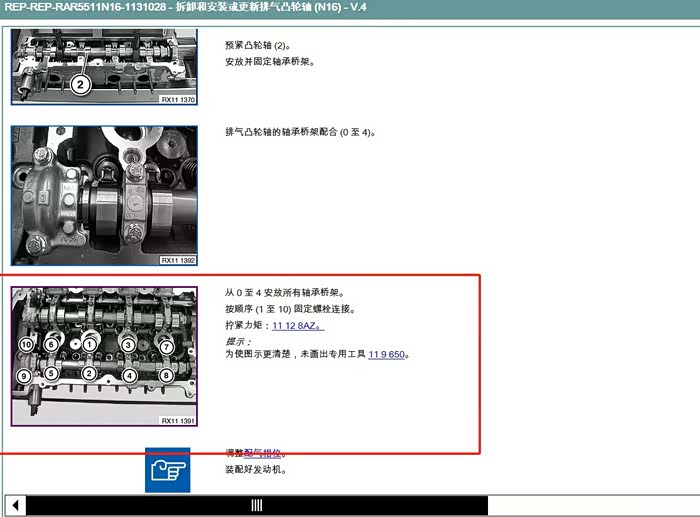Open the RX11 1392 bearing bridge image
This screenshot has width=700, height=517.
point(104,196)
